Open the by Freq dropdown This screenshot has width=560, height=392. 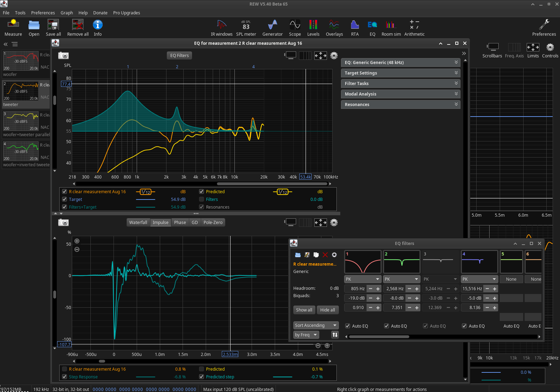306,335
